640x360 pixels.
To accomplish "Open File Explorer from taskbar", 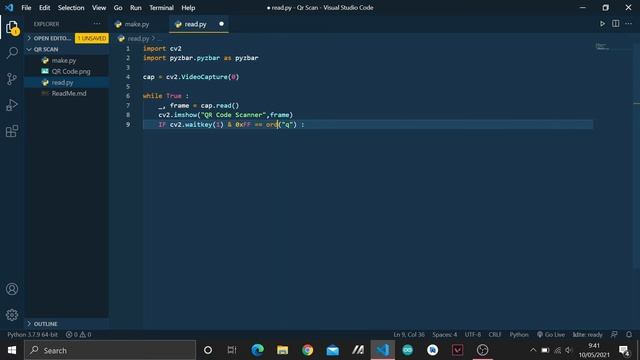I will (282, 350).
